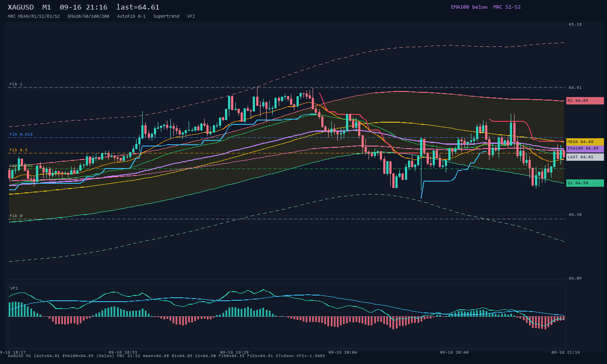
Task: Click the 64.09 price axis label
Action: coord(575,278)
